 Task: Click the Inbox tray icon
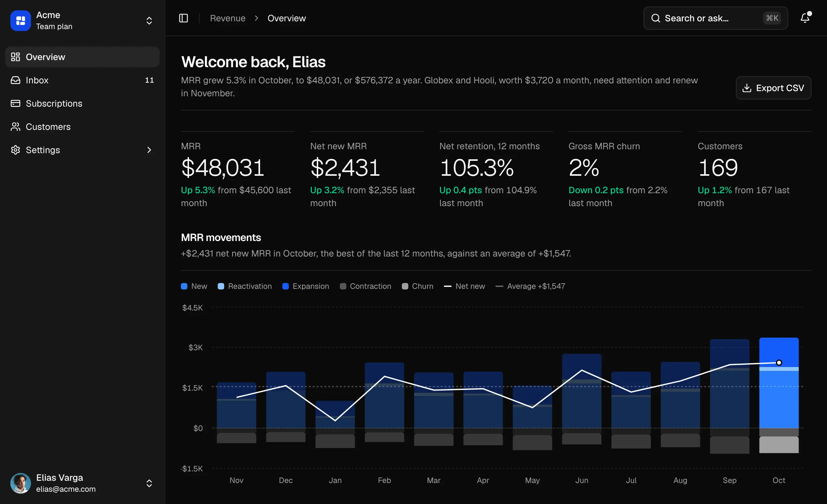[16, 80]
